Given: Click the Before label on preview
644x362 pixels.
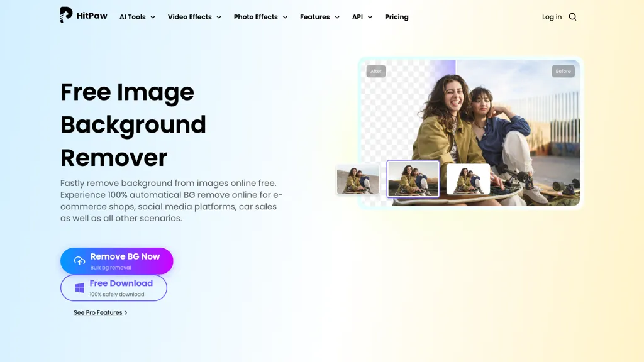Looking at the screenshot, I should 563,72.
